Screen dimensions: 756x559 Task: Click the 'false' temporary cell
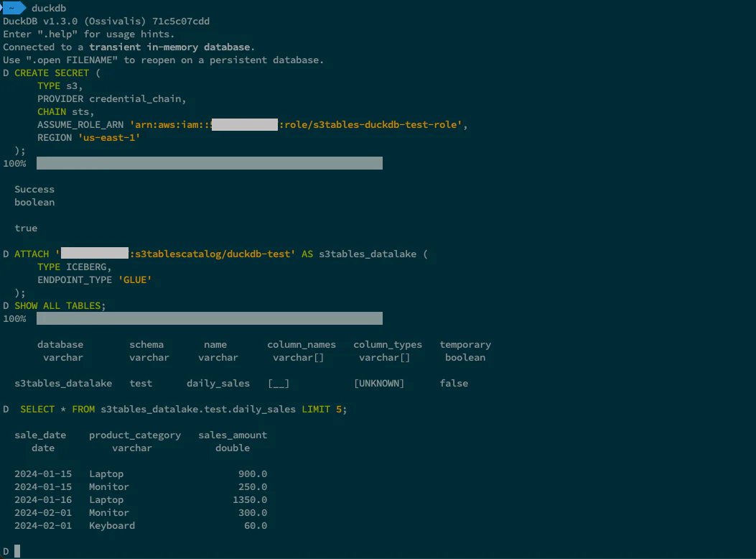pyautogui.click(x=454, y=384)
